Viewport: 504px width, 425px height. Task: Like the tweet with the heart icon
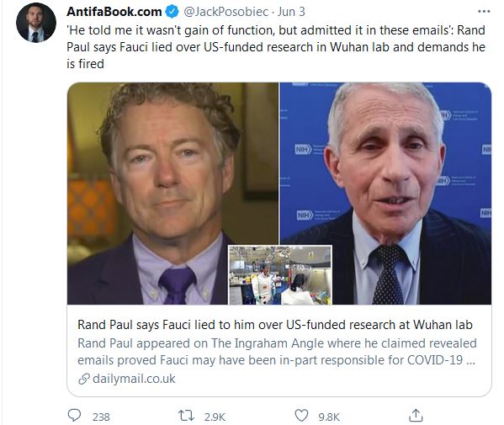(x=301, y=416)
